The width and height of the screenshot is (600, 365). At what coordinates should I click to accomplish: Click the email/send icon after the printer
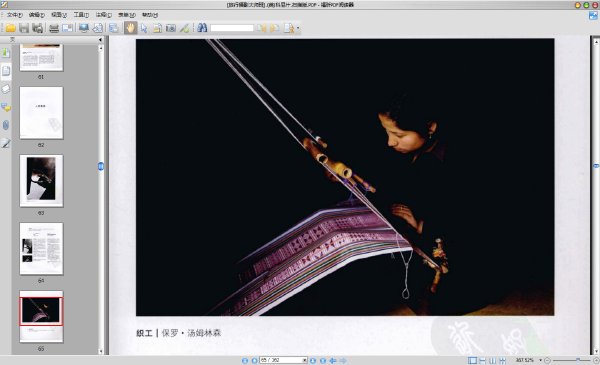[67, 28]
